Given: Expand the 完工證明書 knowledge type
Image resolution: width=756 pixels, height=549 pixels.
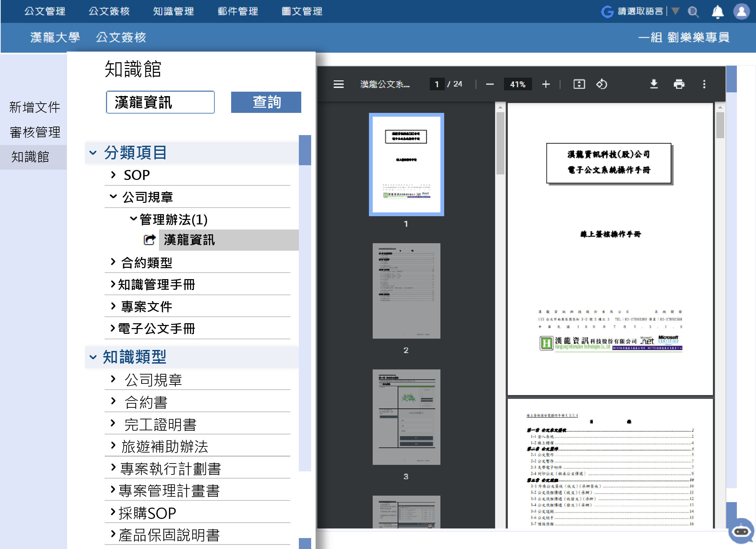Looking at the screenshot, I should click(x=113, y=423).
